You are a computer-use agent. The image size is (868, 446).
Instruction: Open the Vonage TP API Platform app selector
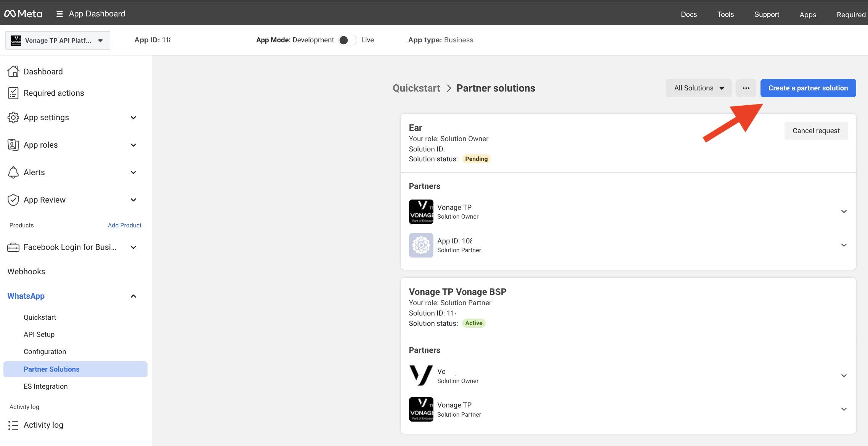coord(58,40)
